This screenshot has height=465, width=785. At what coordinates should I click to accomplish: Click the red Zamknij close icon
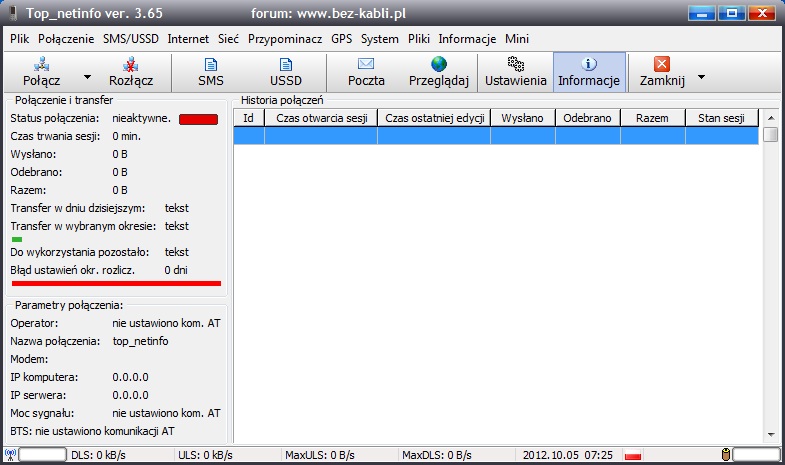pos(661,64)
